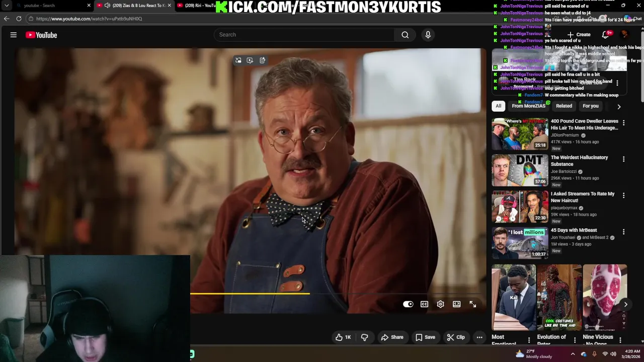The width and height of the screenshot is (644, 362).
Task: Open options menu for '45 Days with MrBeast'
Action: 623,232
